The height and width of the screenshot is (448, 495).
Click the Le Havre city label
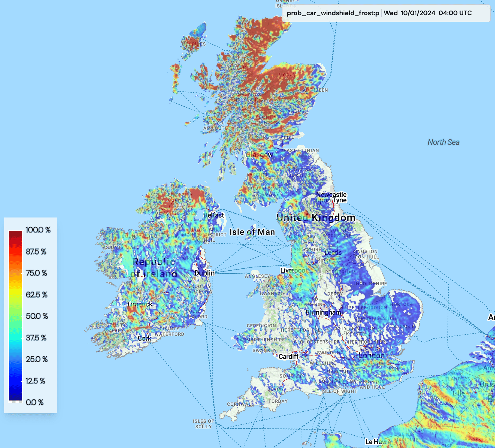coord(378,442)
